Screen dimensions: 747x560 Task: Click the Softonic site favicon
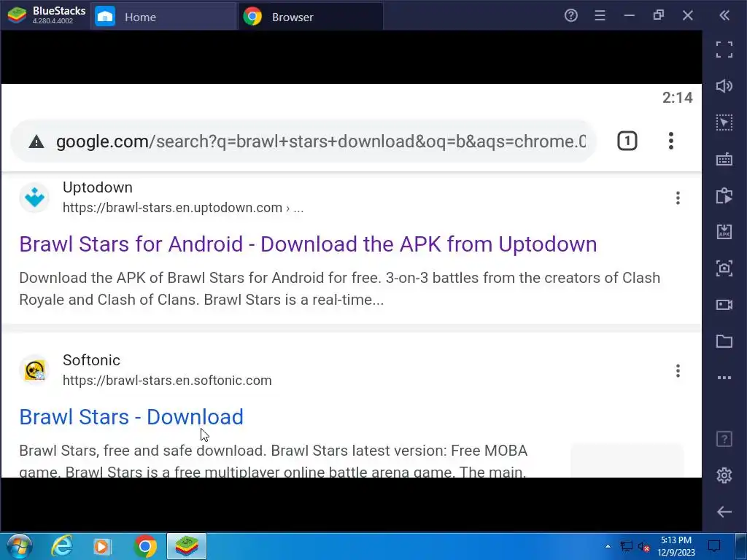click(x=34, y=370)
